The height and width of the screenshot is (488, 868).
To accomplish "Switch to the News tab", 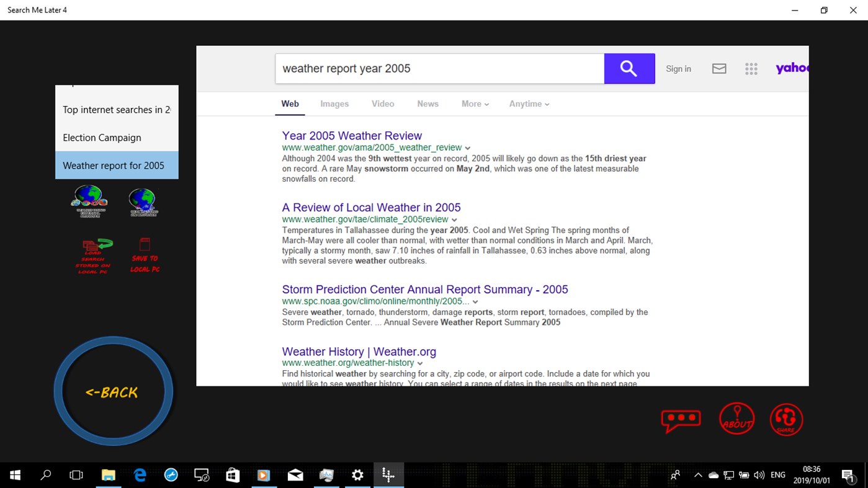I will 427,104.
